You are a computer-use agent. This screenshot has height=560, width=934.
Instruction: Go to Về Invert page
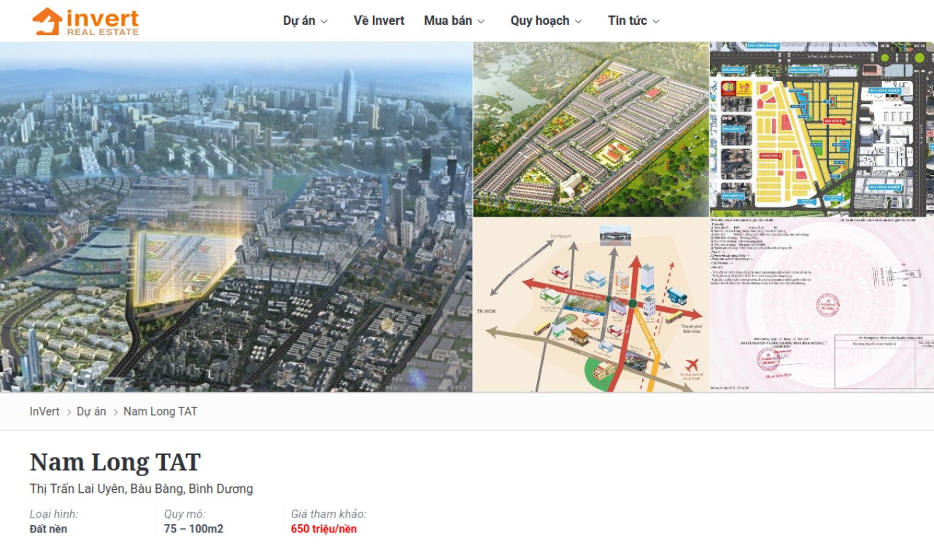click(379, 21)
